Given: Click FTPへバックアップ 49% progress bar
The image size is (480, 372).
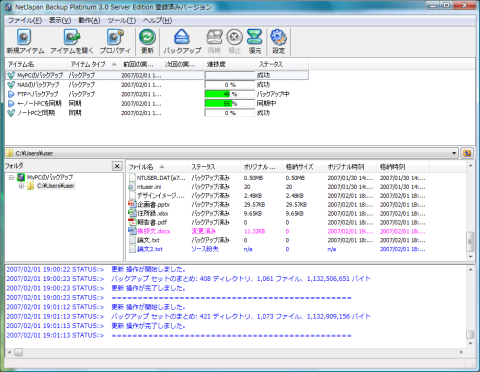Looking at the screenshot, I should coord(230,94).
